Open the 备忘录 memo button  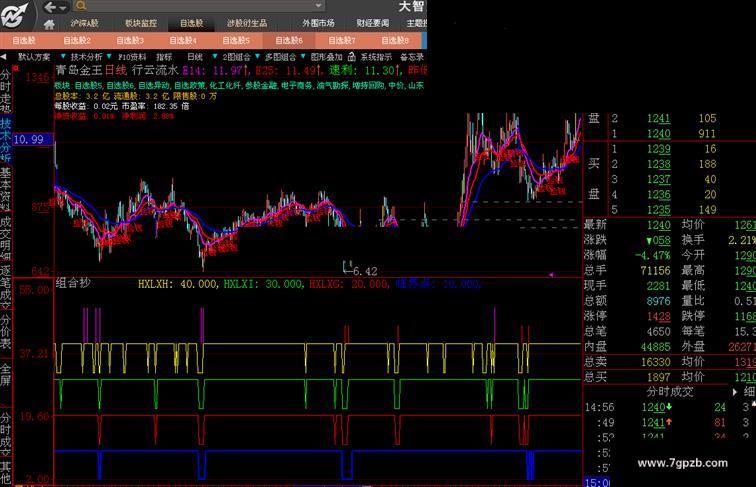click(x=412, y=57)
